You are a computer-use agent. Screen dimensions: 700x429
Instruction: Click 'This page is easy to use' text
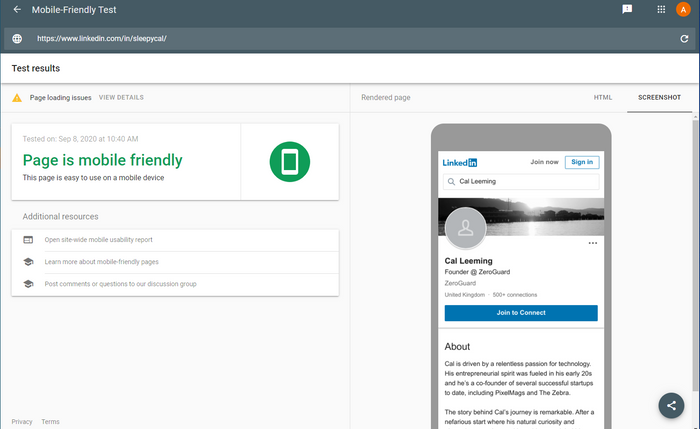pos(93,178)
